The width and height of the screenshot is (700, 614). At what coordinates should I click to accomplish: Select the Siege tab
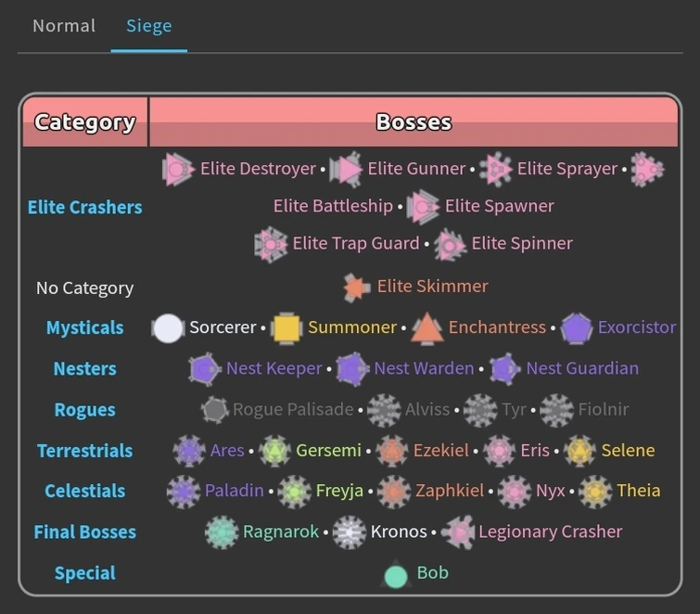pyautogui.click(x=148, y=26)
